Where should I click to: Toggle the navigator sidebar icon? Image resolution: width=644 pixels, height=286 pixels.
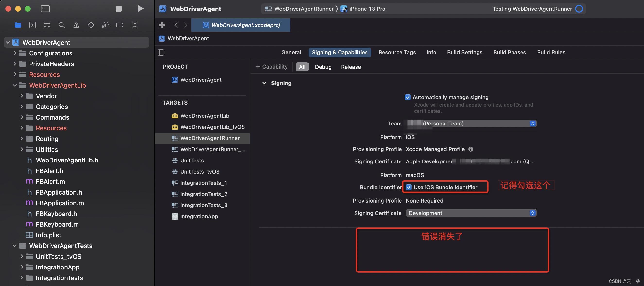click(45, 9)
